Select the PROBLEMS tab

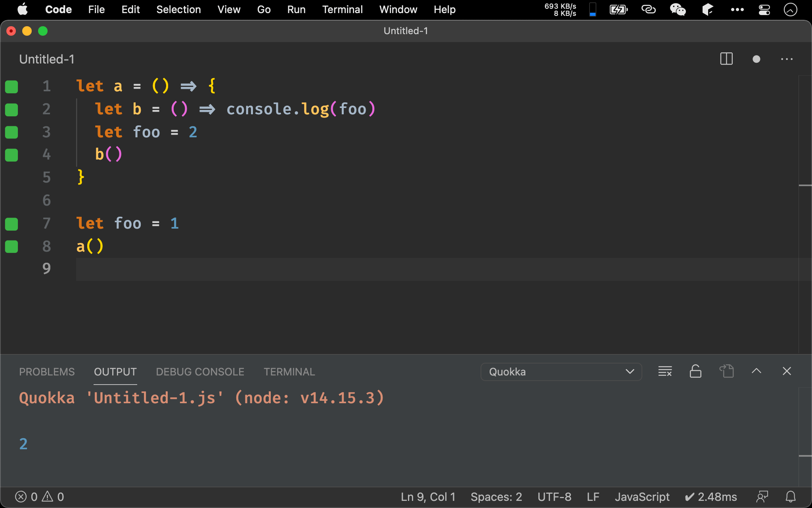click(47, 371)
